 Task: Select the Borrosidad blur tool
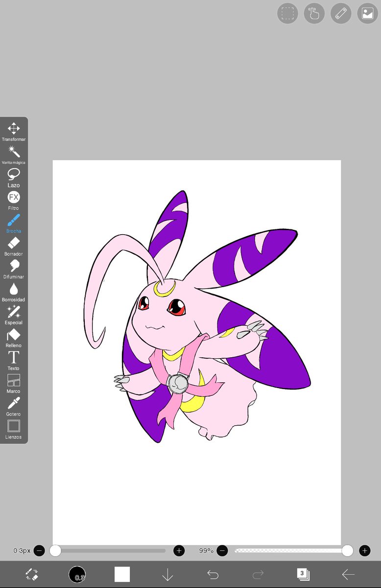click(x=14, y=292)
